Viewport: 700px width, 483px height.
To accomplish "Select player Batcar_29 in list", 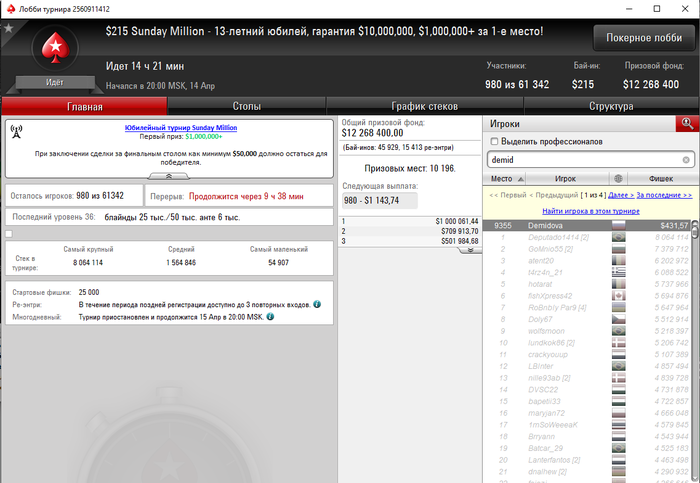I will coord(587,448).
